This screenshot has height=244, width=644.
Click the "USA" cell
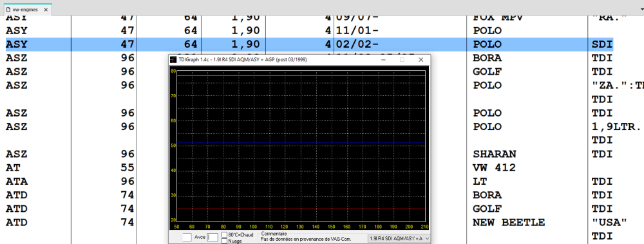(609, 223)
